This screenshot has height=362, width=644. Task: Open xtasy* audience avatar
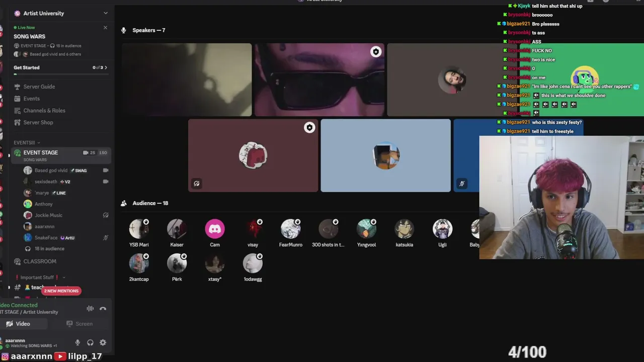pos(215,263)
